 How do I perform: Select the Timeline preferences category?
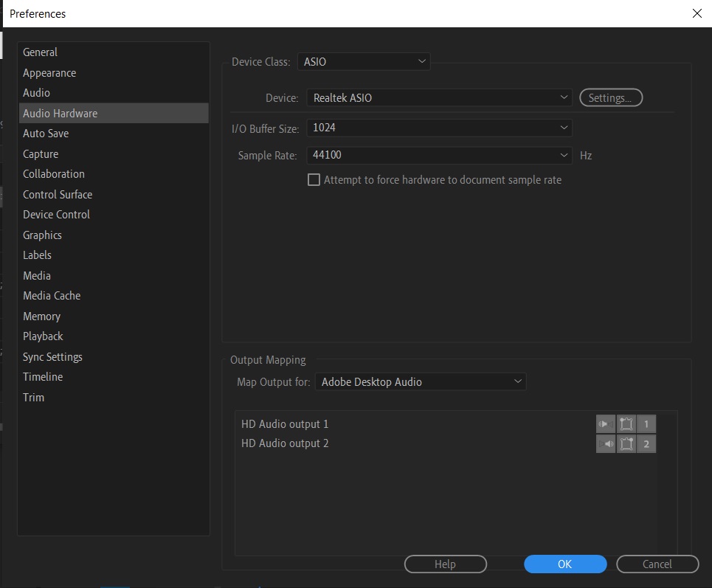[x=43, y=376]
